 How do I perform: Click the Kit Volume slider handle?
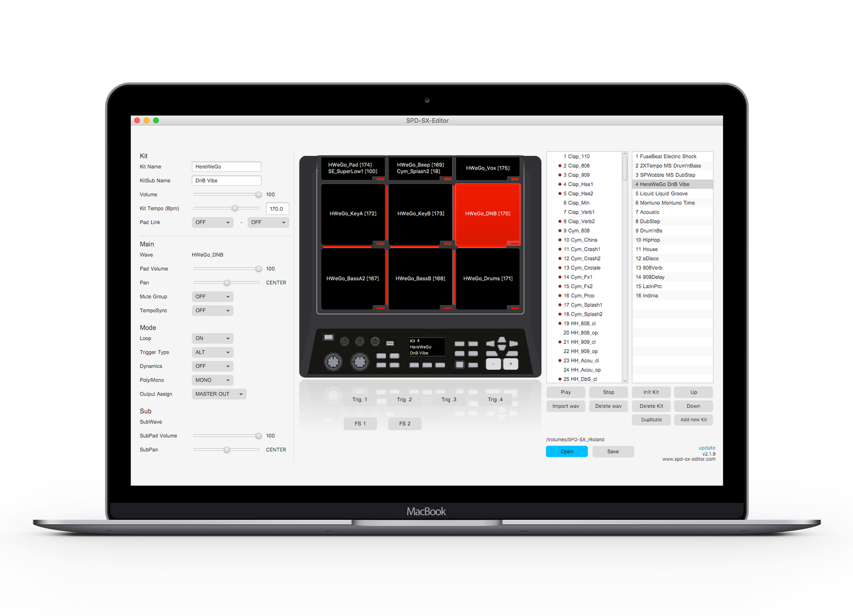258,195
